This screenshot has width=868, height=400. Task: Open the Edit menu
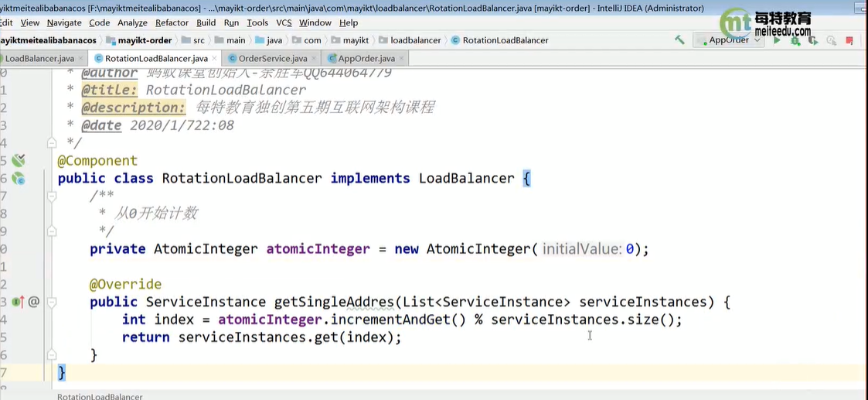[x=6, y=22]
